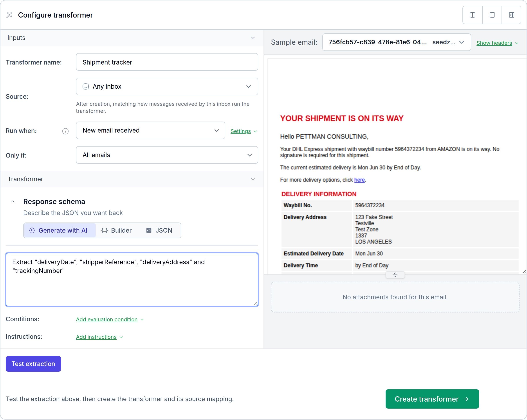Click Add instructions link
The image size is (527, 420).
pyautogui.click(x=99, y=337)
